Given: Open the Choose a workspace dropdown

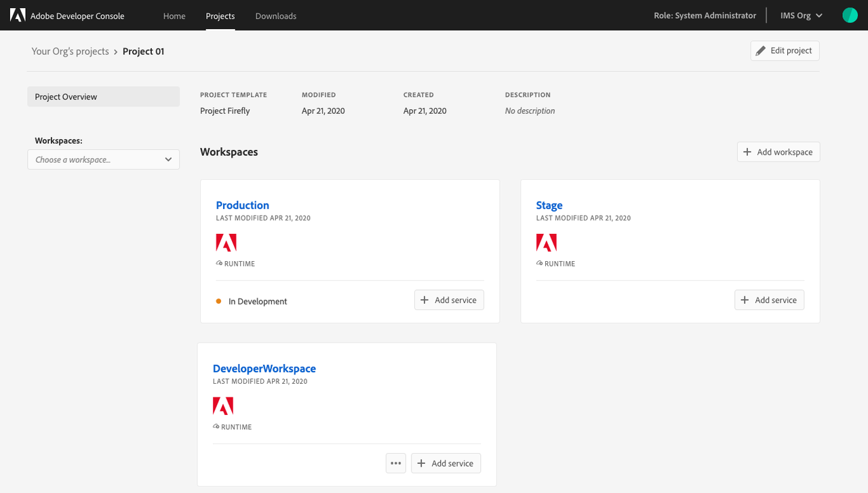Looking at the screenshot, I should (x=104, y=159).
